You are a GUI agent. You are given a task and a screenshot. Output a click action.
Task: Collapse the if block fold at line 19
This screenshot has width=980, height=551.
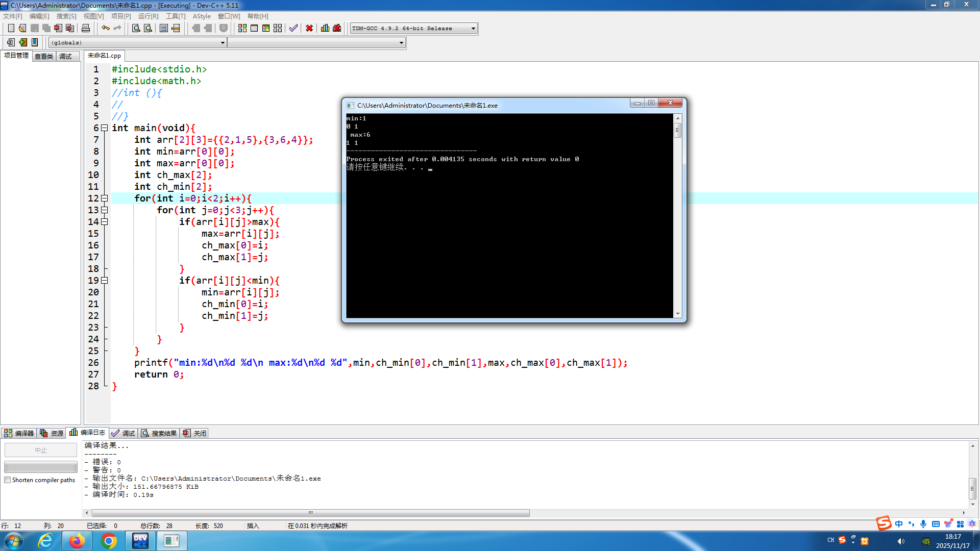(x=104, y=281)
